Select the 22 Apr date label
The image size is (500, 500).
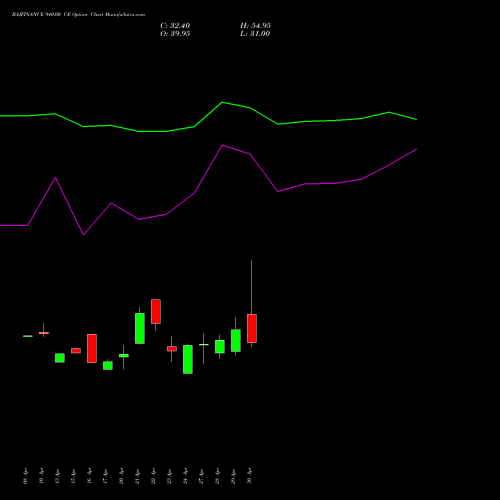(154, 476)
